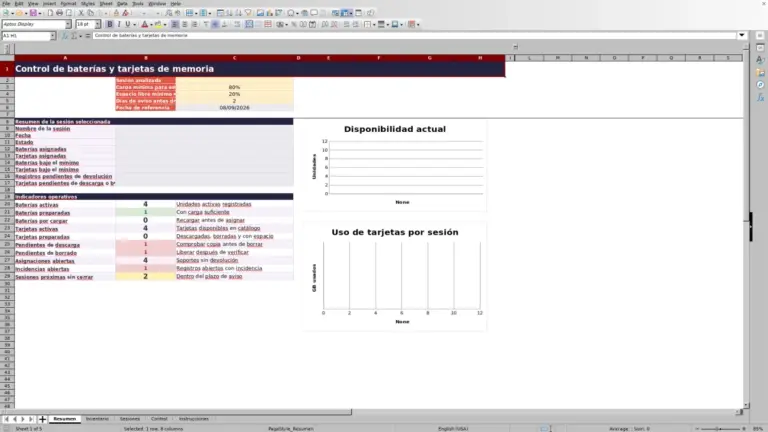Open the Format menu

tap(68, 3)
